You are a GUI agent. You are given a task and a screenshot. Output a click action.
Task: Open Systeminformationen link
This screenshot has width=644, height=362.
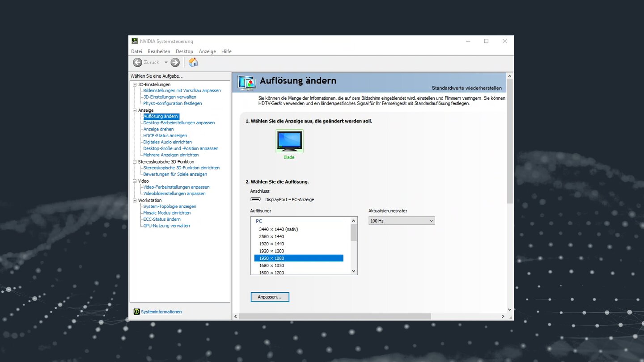point(161,312)
